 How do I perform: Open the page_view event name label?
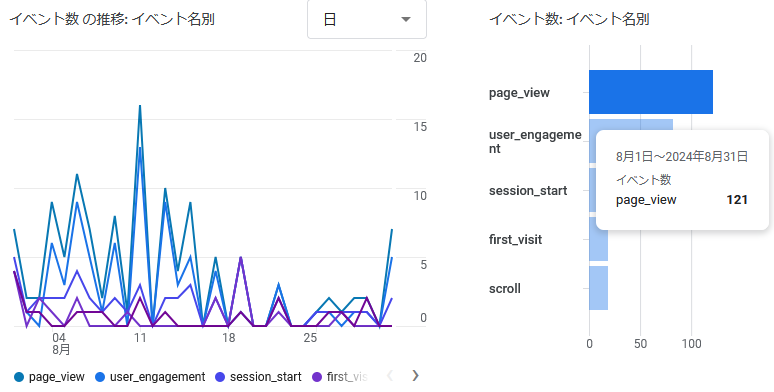click(x=519, y=93)
